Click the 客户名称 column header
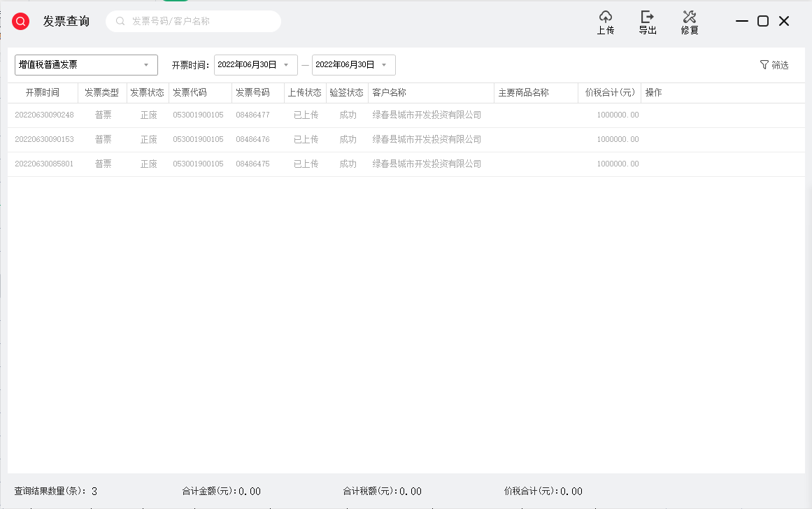Screen dimensions: 812x509 point(390,93)
